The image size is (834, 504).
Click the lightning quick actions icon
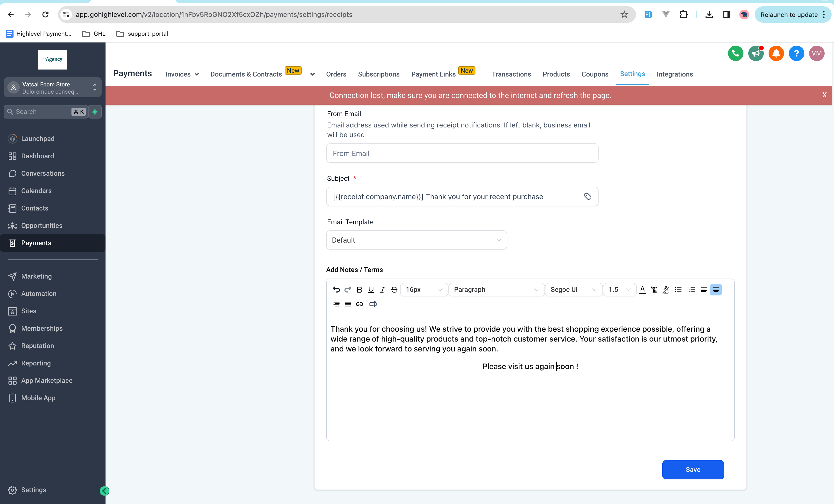click(95, 112)
